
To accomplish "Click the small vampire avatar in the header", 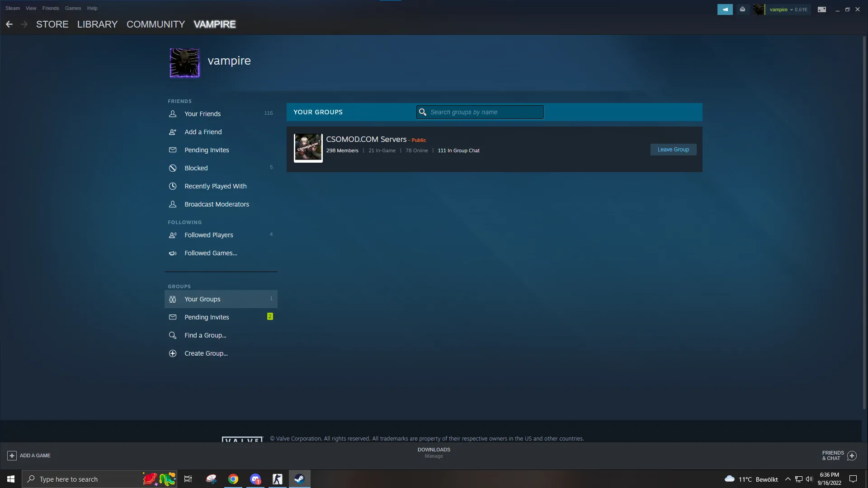I will point(759,9).
